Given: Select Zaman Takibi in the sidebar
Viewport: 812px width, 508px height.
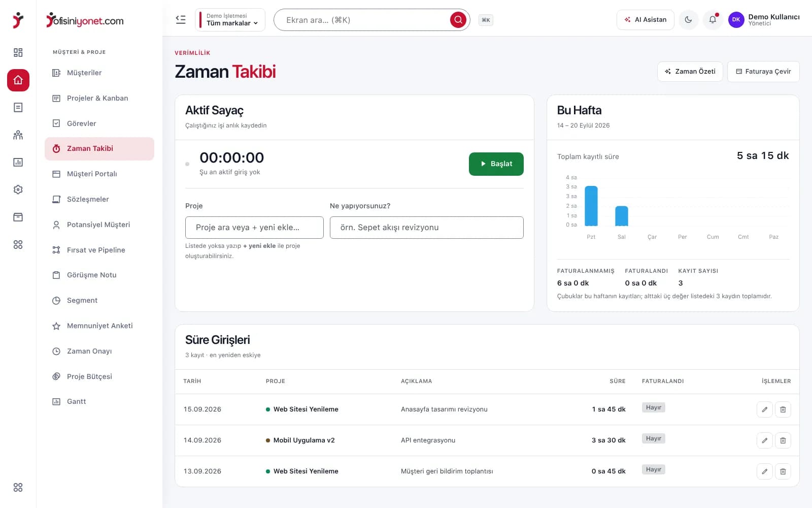Looking at the screenshot, I should click(x=99, y=149).
